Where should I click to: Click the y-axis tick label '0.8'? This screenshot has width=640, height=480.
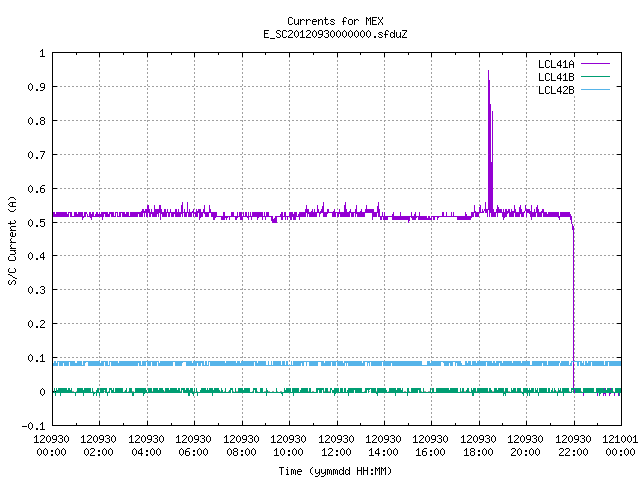(x=36, y=121)
